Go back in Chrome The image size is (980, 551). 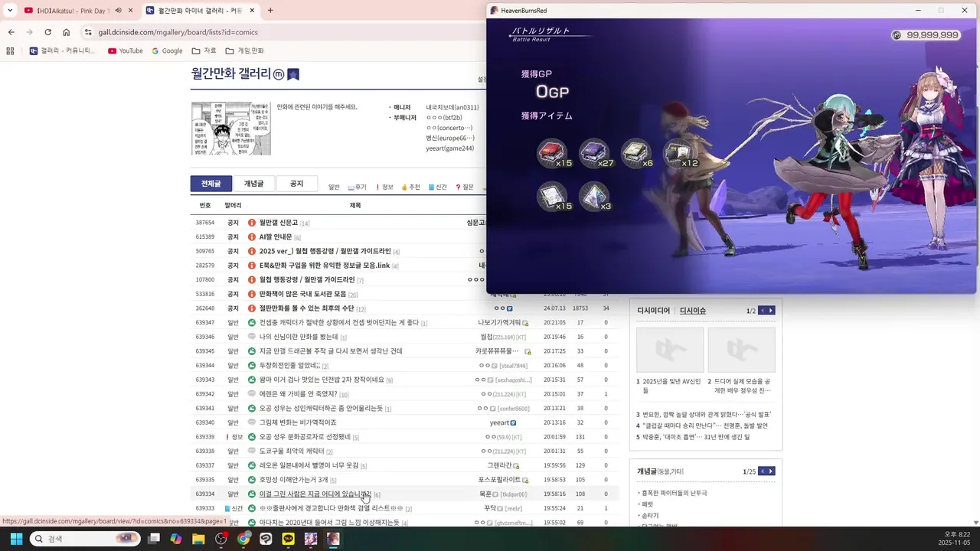coord(11,32)
